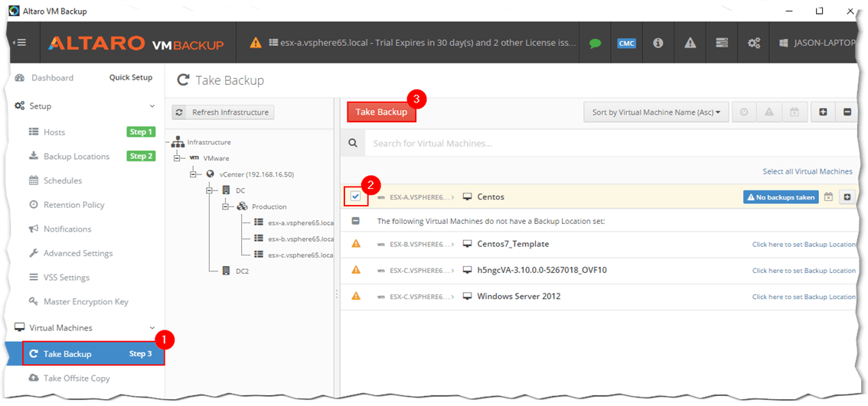Image resolution: width=868 pixels, height=406 pixels.
Task: Open Take Offsite Copy in the sidebar
Action: (77, 378)
